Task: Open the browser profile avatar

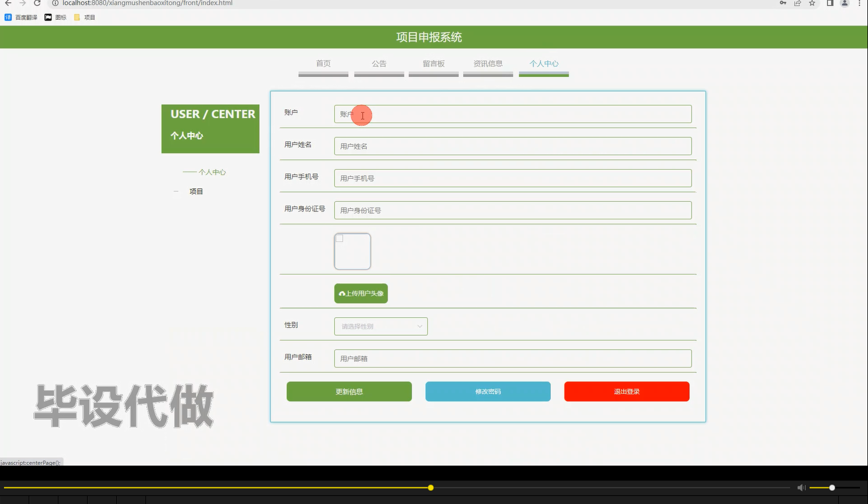Action: click(x=845, y=3)
